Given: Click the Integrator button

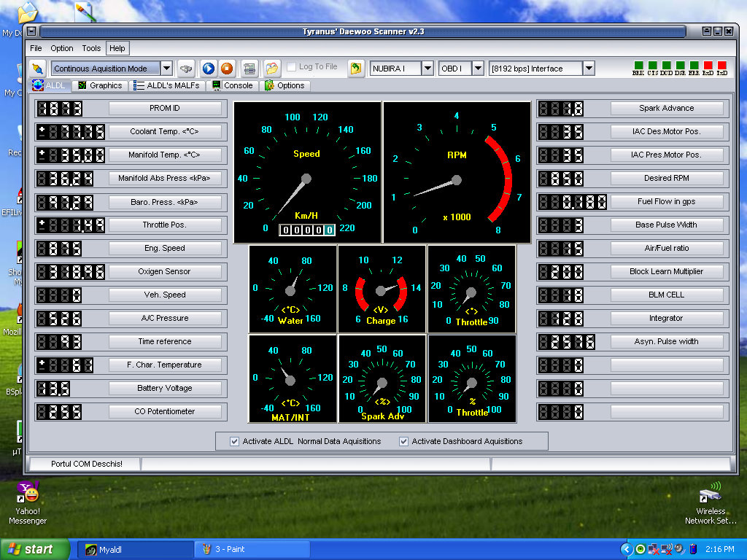Looking at the screenshot, I should click(x=667, y=318).
